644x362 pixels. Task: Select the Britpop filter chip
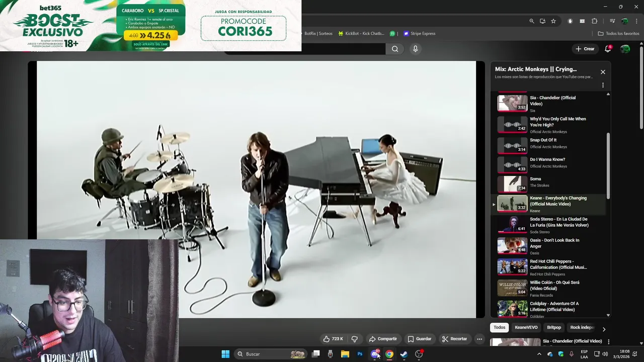click(x=554, y=327)
